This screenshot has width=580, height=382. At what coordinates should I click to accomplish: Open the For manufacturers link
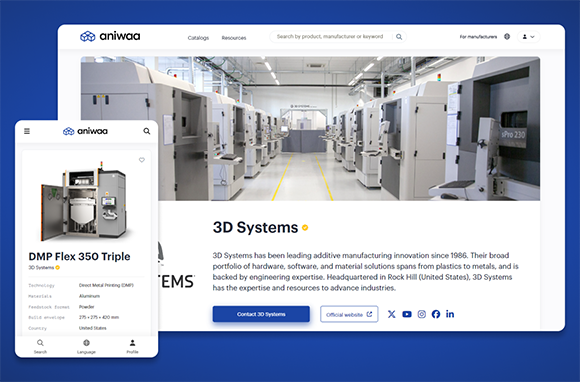(478, 37)
